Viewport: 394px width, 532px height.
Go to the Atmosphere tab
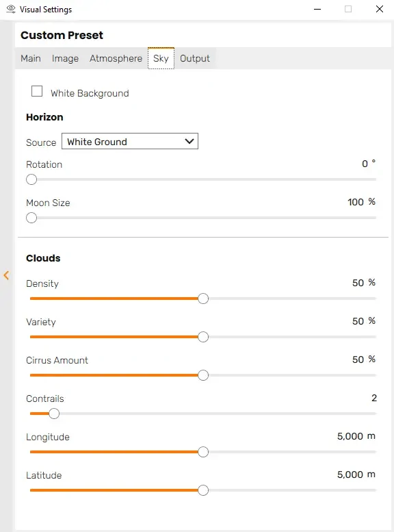116,58
